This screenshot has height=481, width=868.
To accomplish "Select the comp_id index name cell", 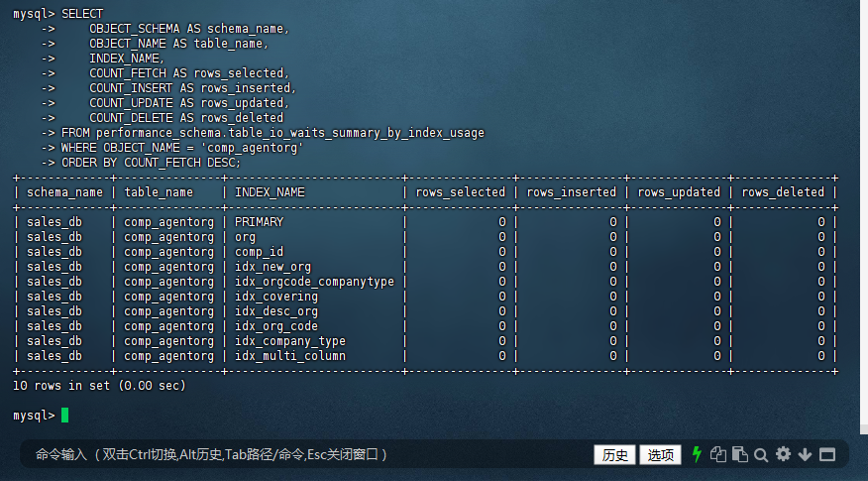I will click(259, 252).
